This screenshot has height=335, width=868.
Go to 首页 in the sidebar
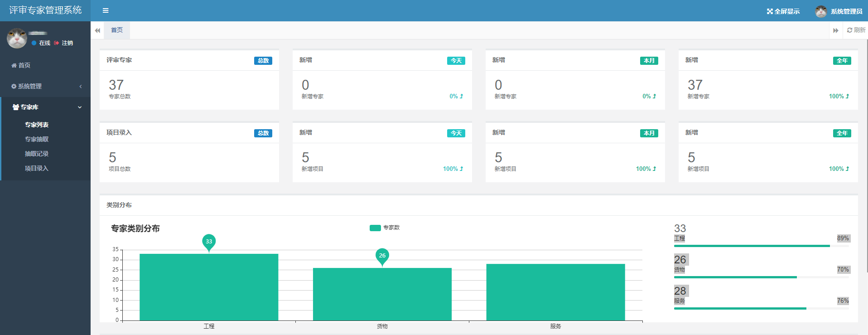click(x=24, y=65)
